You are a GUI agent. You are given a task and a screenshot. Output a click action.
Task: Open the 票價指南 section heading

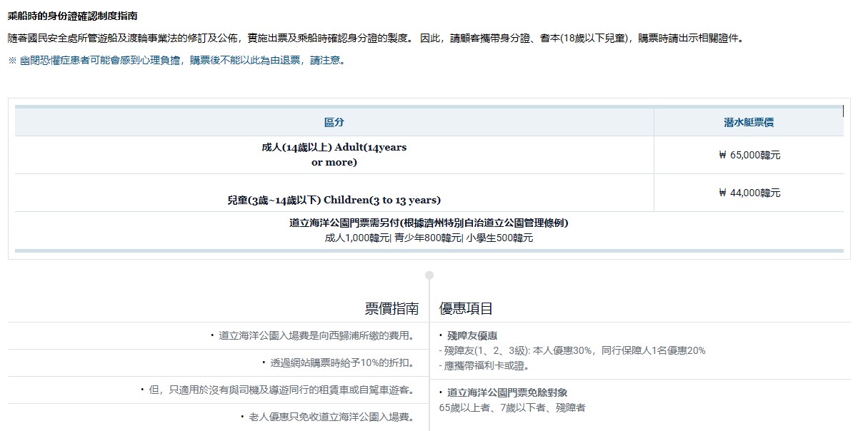pyautogui.click(x=391, y=308)
